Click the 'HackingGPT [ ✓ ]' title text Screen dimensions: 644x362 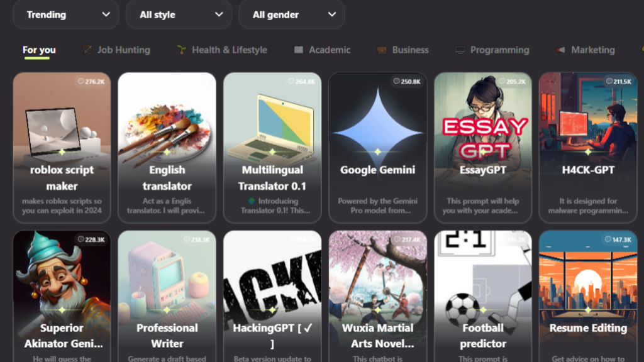272,336
